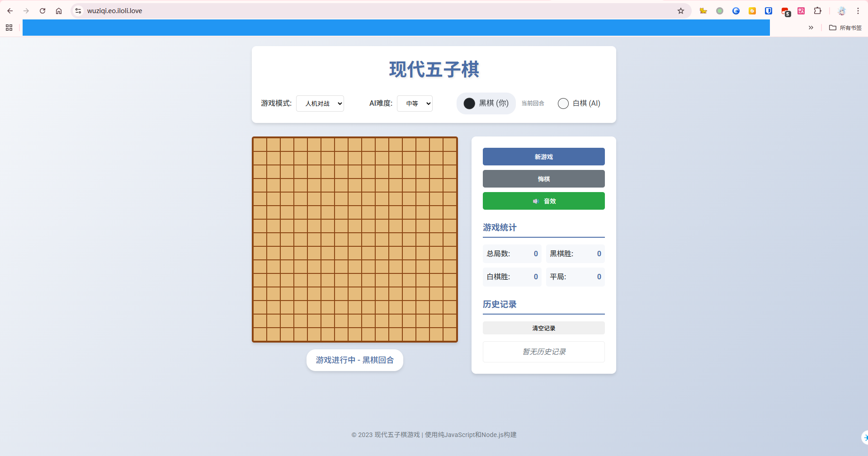Image resolution: width=868 pixels, height=456 pixels.
Task: Open the Bitwarden shield extension
Action: coord(768,11)
